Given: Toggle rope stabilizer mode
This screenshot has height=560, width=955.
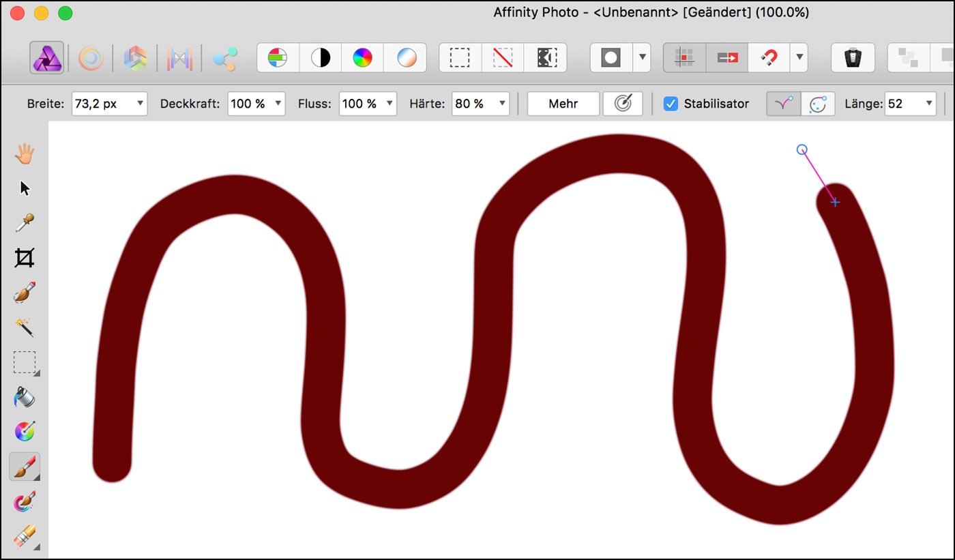Looking at the screenshot, I should tap(784, 104).
